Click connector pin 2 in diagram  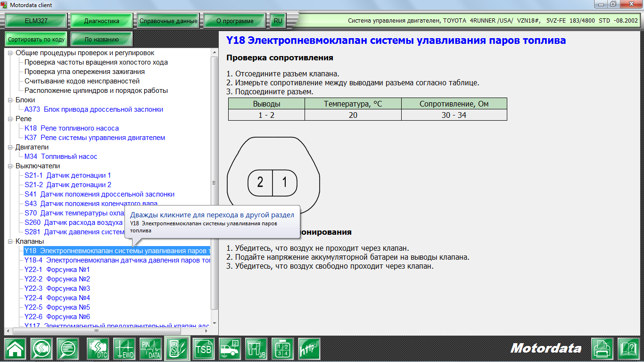[260, 182]
